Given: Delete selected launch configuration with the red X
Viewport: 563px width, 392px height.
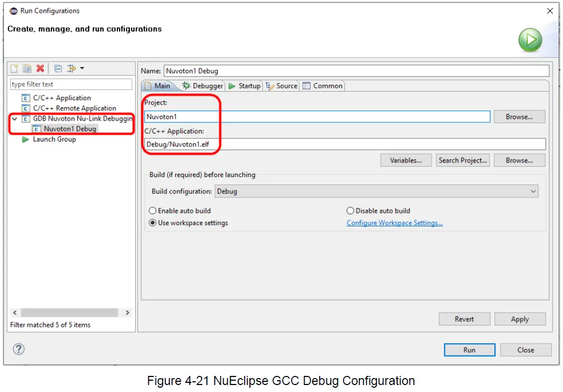Looking at the screenshot, I should coord(40,68).
